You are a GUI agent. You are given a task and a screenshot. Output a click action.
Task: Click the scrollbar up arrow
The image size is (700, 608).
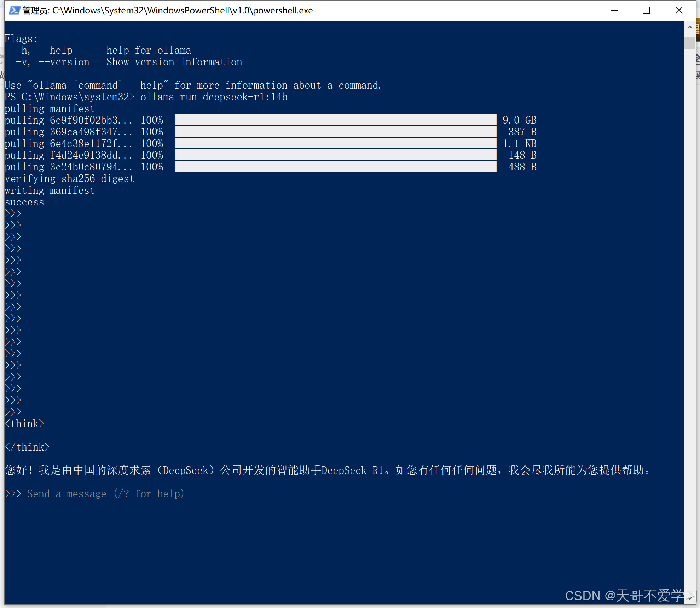coord(689,27)
